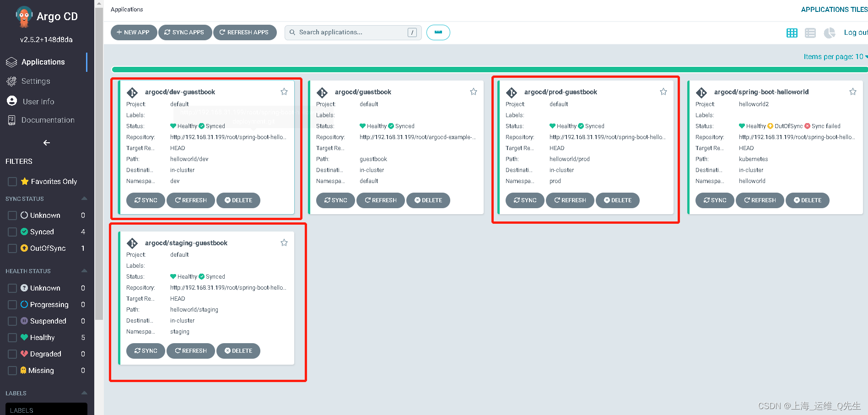868x415 pixels.
Task: Collapse the LABELS filter section
Action: pyautogui.click(x=84, y=393)
